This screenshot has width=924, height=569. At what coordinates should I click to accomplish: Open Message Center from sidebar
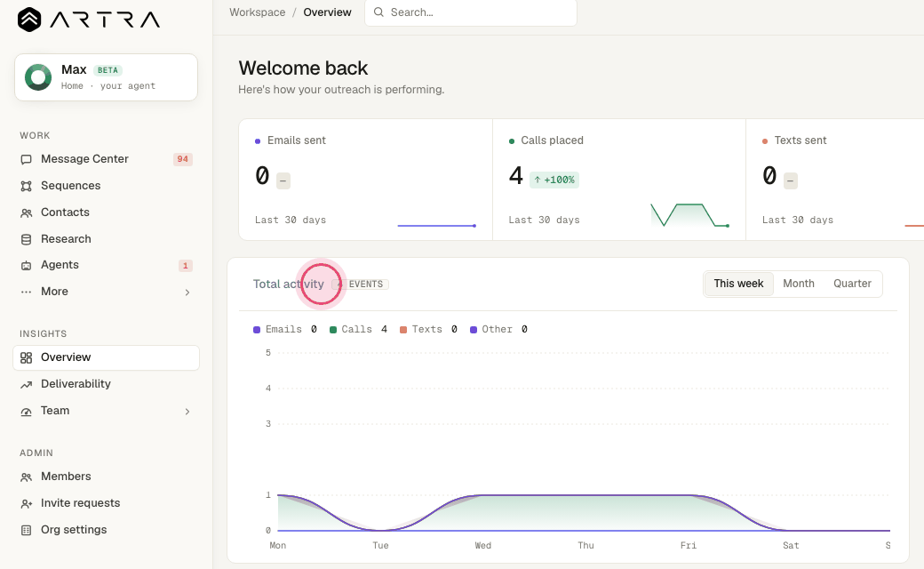click(x=106, y=159)
